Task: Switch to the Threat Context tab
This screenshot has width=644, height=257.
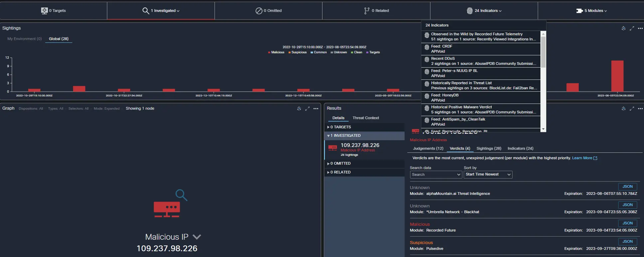Action: 366,118
